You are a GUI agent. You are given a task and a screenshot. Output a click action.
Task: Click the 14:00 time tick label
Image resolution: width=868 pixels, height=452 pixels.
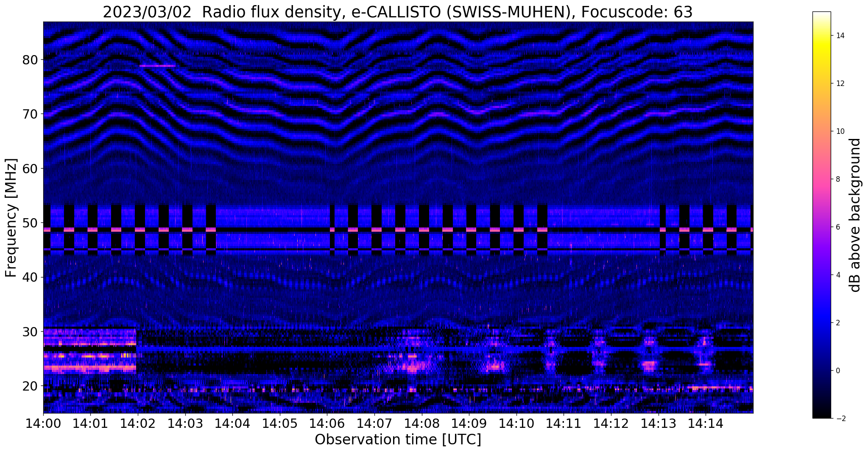pos(43,423)
